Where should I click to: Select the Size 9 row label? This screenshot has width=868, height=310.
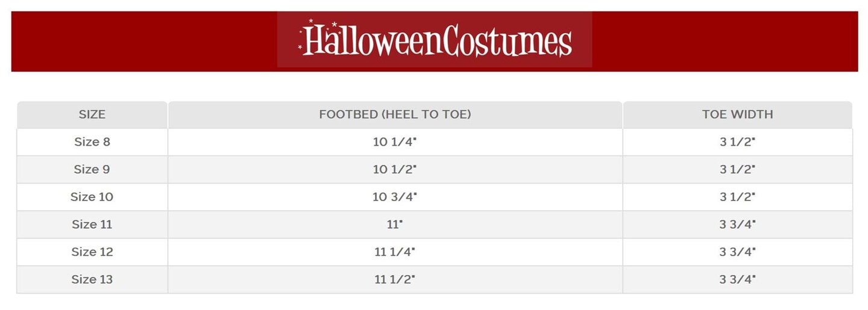point(92,170)
